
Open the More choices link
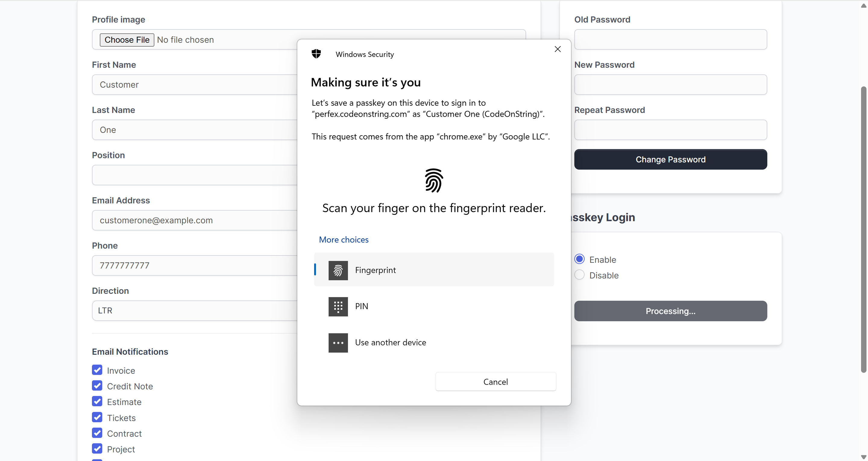tap(343, 240)
